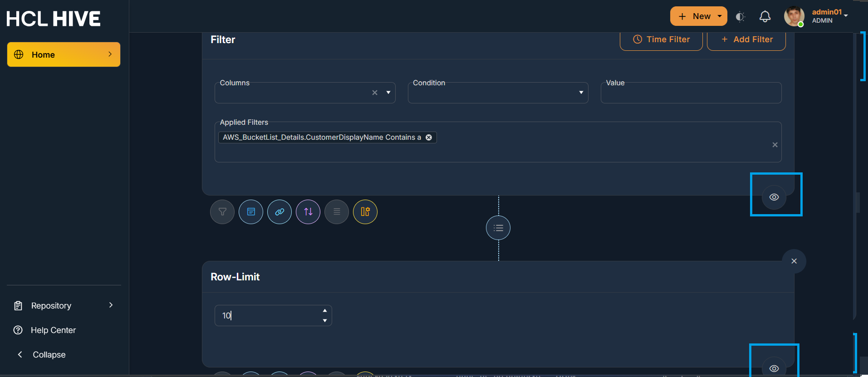Click the yellow column settings icon
The image size is (868, 377).
tap(365, 212)
